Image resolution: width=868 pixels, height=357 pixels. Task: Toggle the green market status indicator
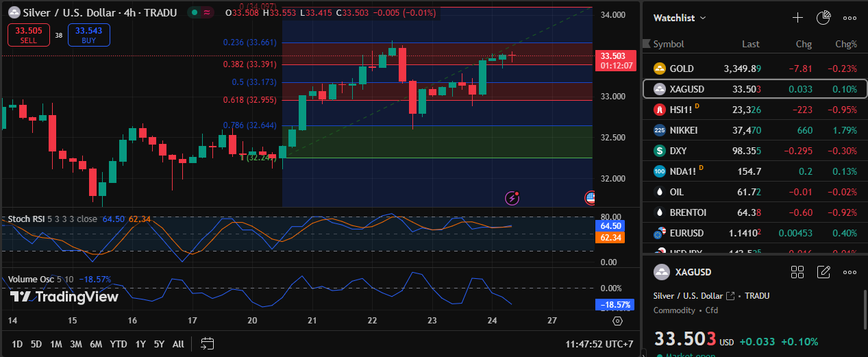click(195, 13)
